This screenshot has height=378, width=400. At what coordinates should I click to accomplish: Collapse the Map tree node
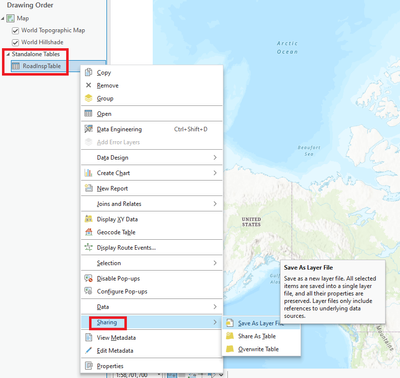click(x=3, y=18)
